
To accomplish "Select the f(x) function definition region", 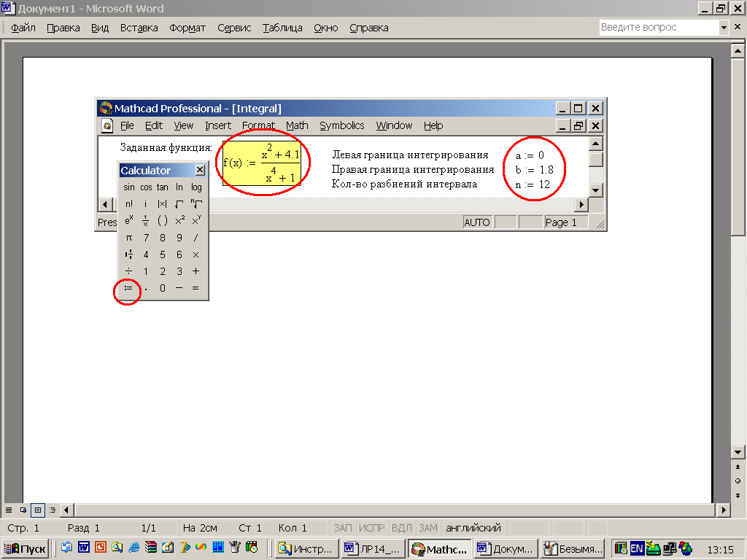I will coord(262,163).
